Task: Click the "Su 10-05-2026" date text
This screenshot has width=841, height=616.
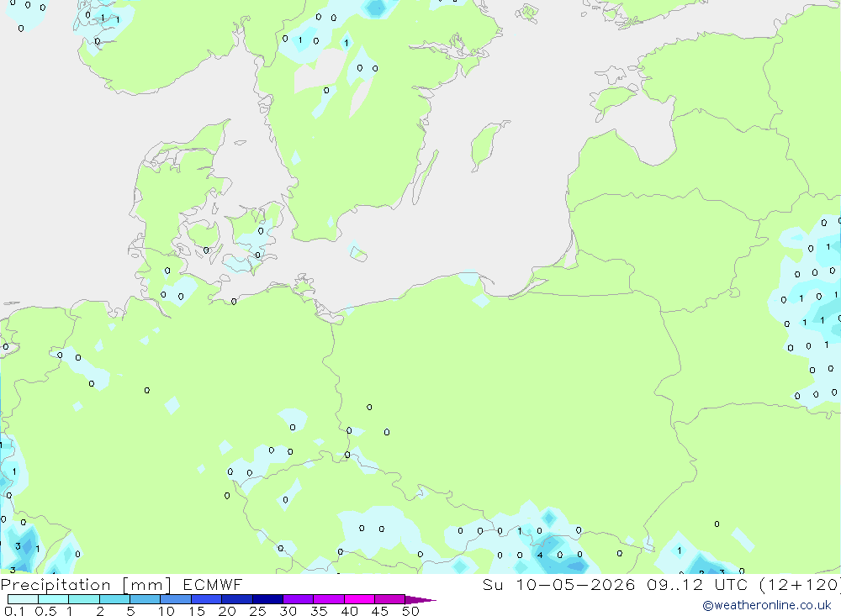Action: click(559, 584)
